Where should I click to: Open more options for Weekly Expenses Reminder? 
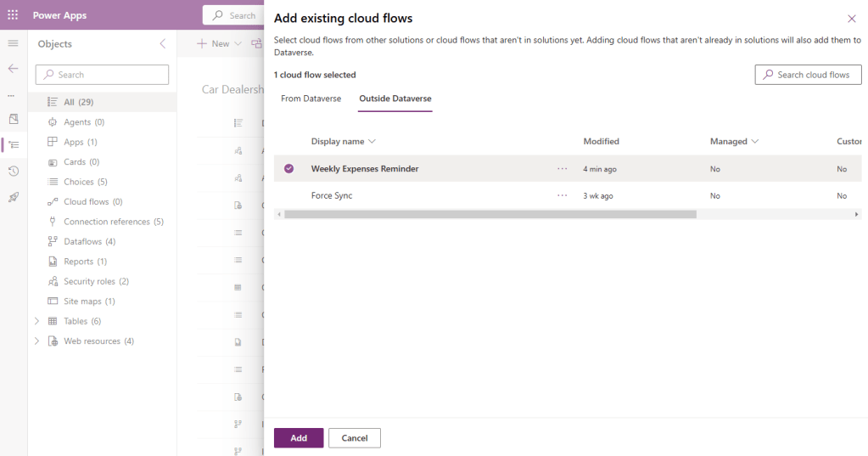[x=562, y=169]
